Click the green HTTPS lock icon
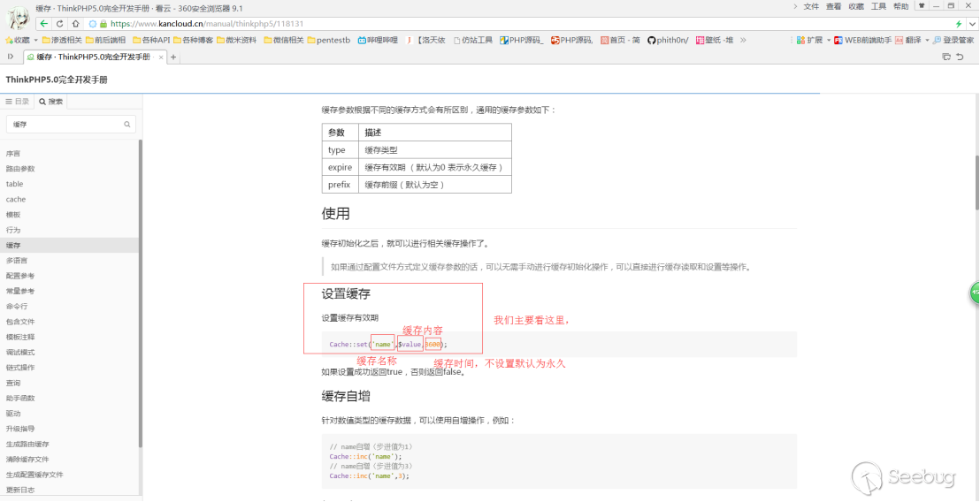This screenshot has width=980, height=502. pos(103,24)
